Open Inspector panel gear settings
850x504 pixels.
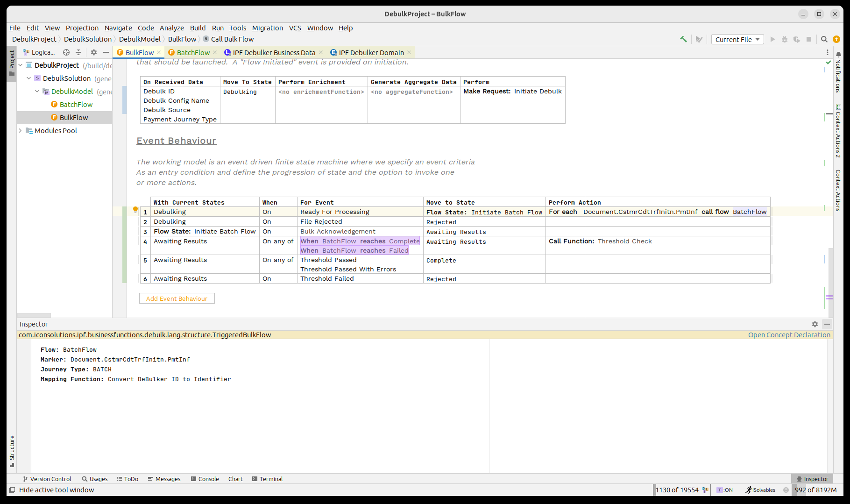click(815, 324)
